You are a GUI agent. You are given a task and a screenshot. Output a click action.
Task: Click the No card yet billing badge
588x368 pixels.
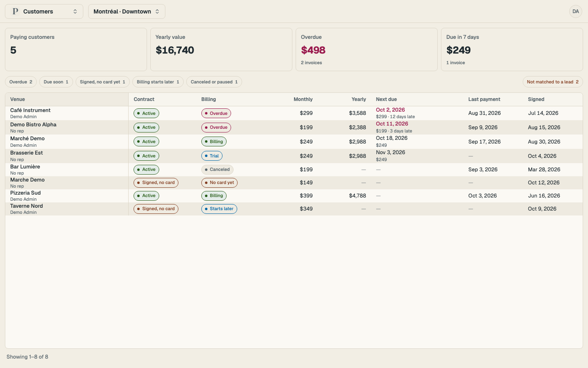pos(219,183)
